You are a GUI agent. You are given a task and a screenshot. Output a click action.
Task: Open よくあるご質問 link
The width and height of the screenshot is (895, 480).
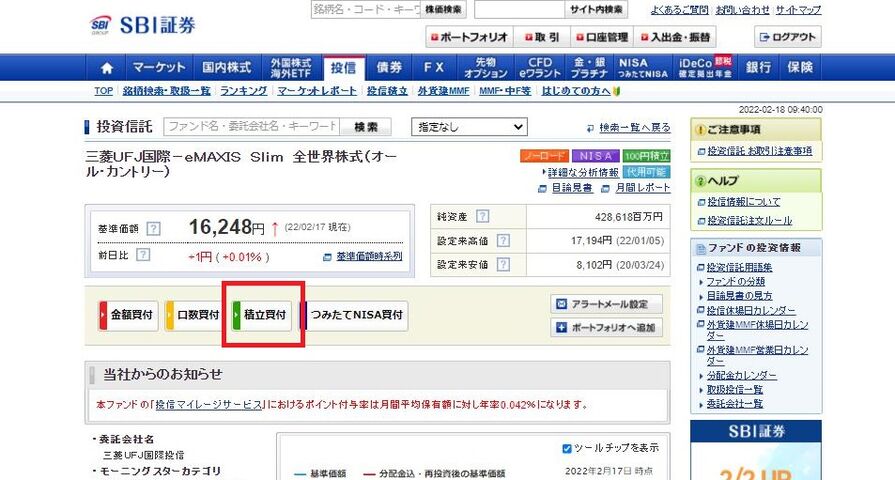tap(679, 10)
